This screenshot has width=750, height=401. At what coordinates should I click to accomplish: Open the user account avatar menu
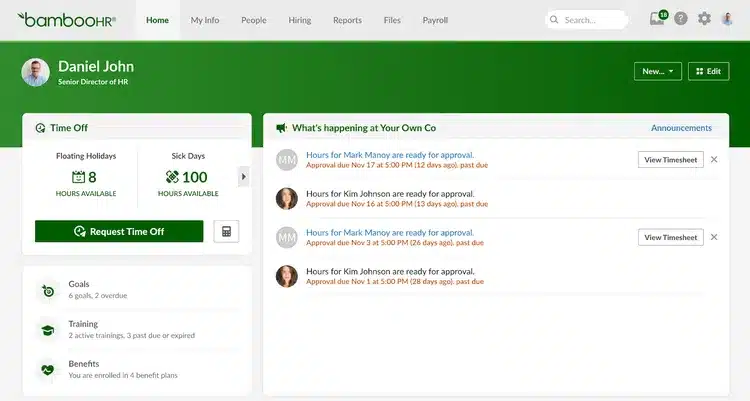727,19
